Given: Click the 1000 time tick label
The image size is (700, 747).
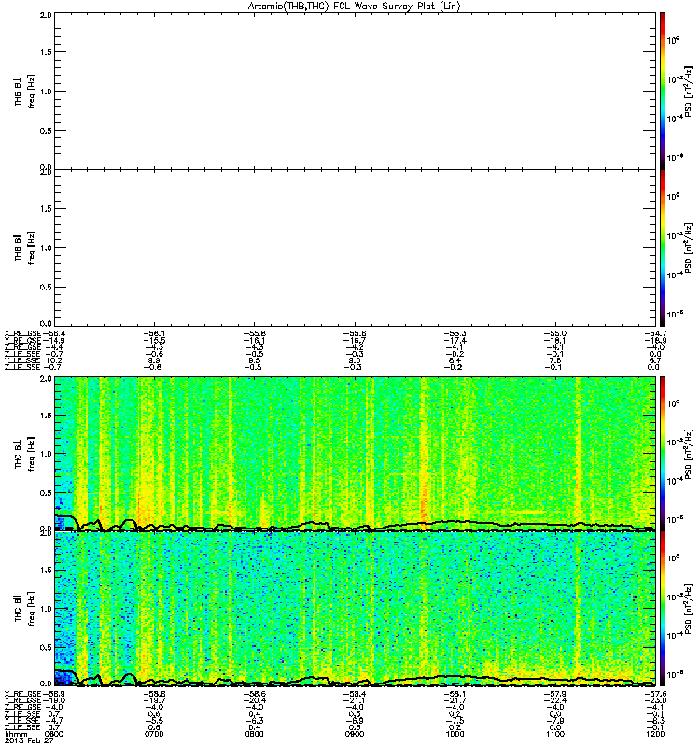Looking at the screenshot, I should 455,734.
